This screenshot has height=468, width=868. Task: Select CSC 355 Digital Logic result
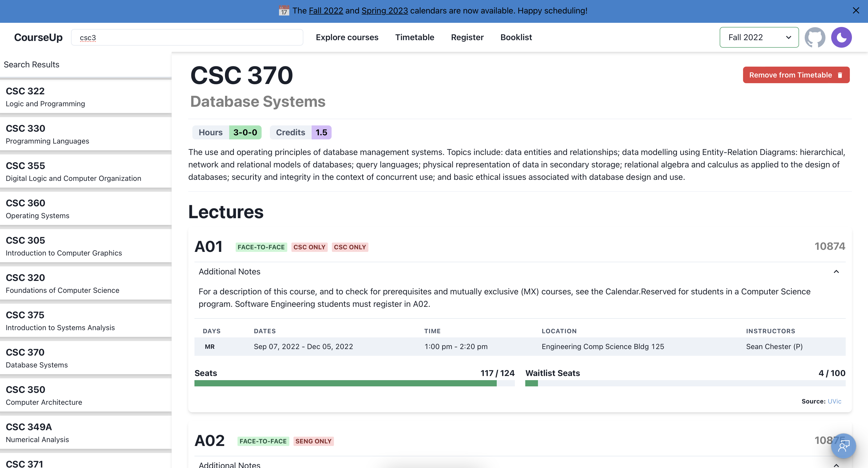click(86, 171)
